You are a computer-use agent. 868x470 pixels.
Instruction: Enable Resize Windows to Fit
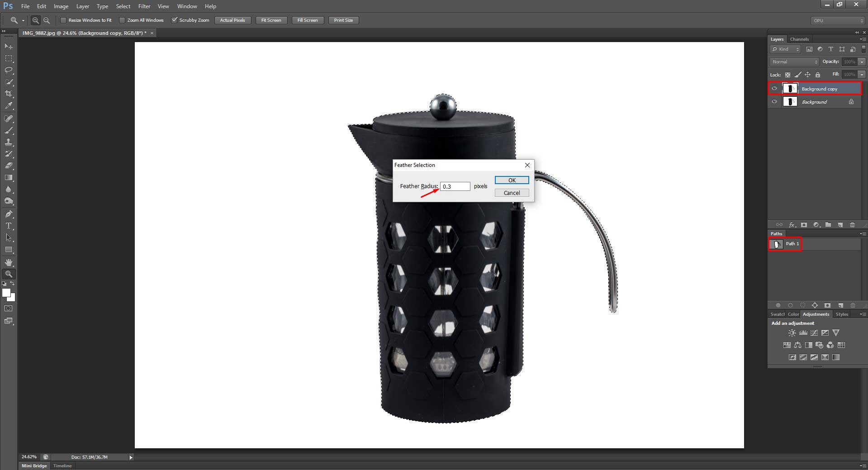click(63, 20)
